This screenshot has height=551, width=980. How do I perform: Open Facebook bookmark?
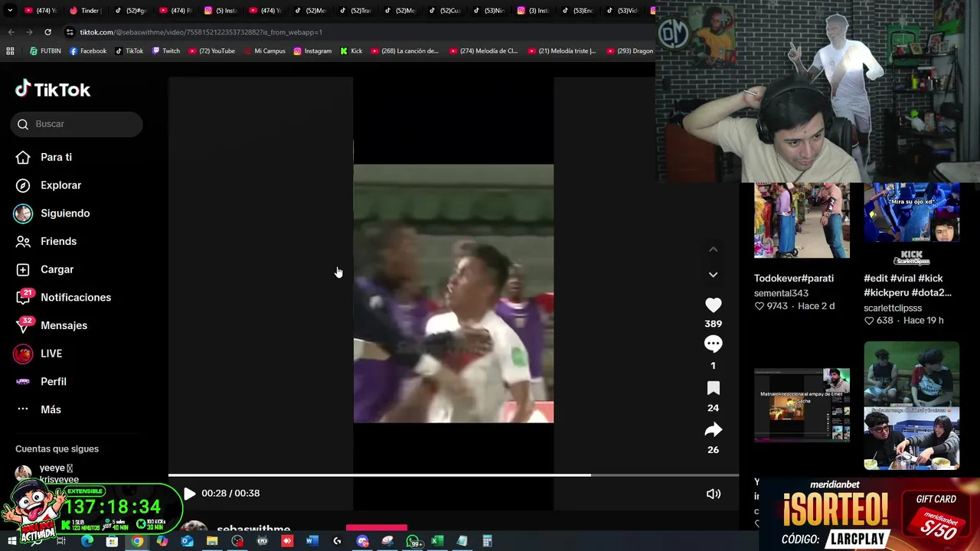[88, 51]
